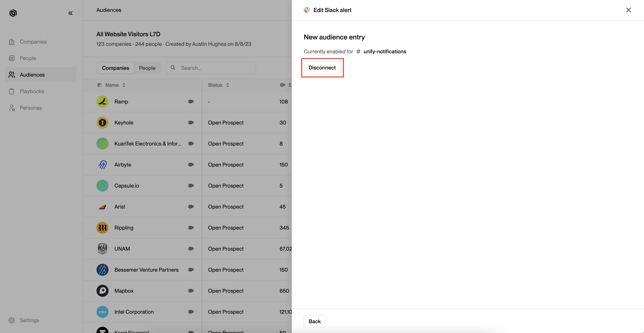644x333 pixels.
Task: Click the Disconnect button
Action: coord(322,68)
